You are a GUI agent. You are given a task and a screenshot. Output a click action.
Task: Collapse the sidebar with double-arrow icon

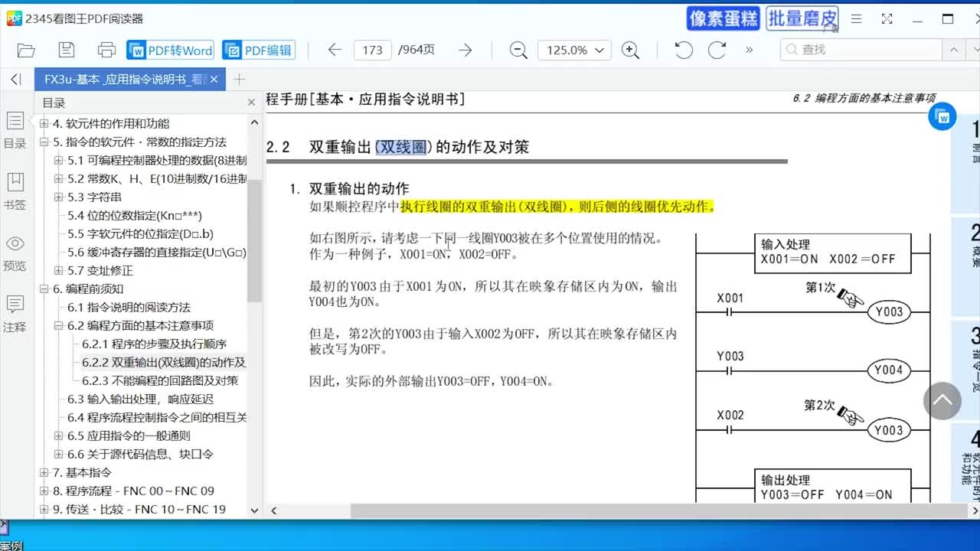coord(15,80)
